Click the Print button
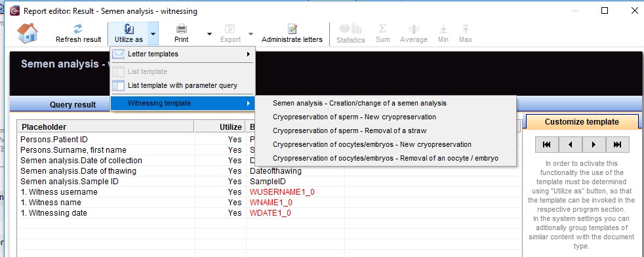644x257 pixels. (181, 33)
